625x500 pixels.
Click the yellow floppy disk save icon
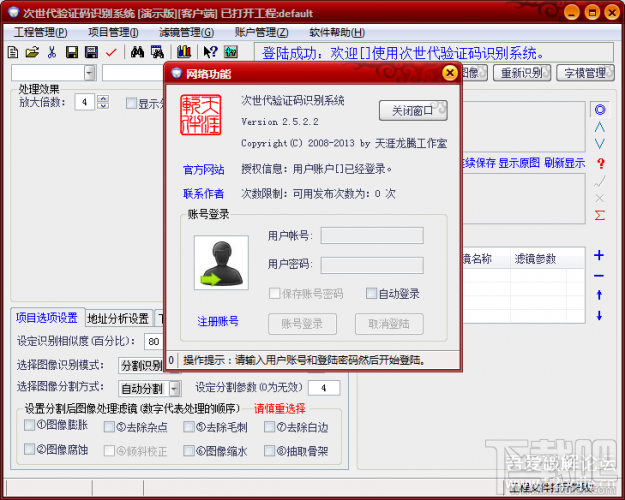tap(72, 52)
